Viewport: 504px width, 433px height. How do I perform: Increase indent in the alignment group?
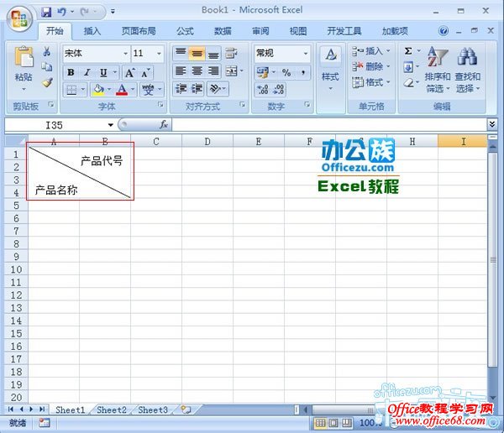tap(197, 89)
